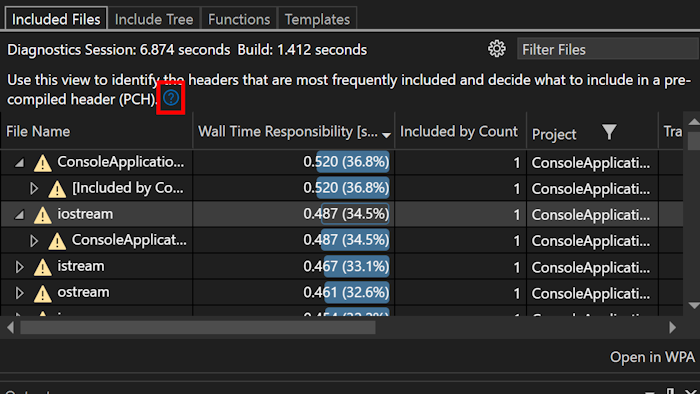Select the 0.461 (32.6%) wall time cell
Image resolution: width=700 pixels, height=394 pixels.
pyautogui.click(x=294, y=292)
